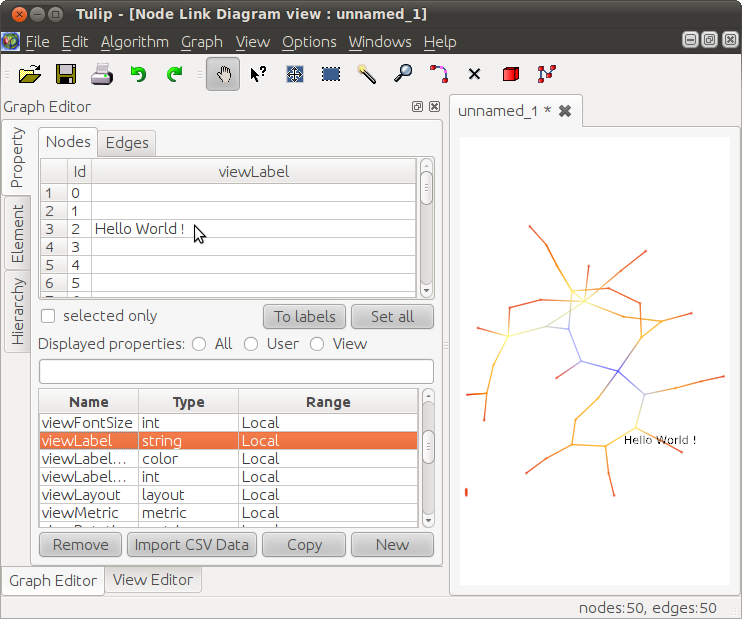The image size is (742, 619).
Task: Choose the delete element X tool
Action: [x=474, y=74]
